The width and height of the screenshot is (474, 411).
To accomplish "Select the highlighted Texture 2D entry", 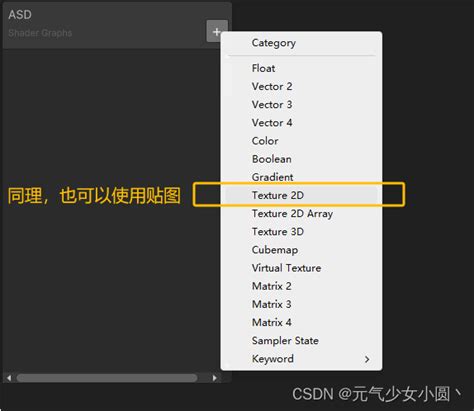I will tap(301, 195).
